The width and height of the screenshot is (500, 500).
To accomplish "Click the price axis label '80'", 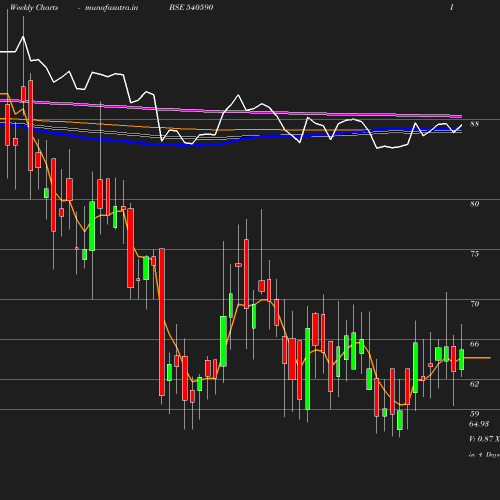I will click(474, 204).
